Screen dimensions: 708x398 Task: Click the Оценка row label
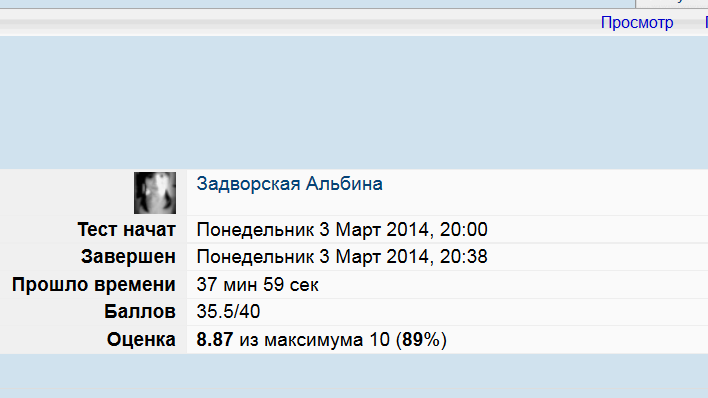coord(141,340)
